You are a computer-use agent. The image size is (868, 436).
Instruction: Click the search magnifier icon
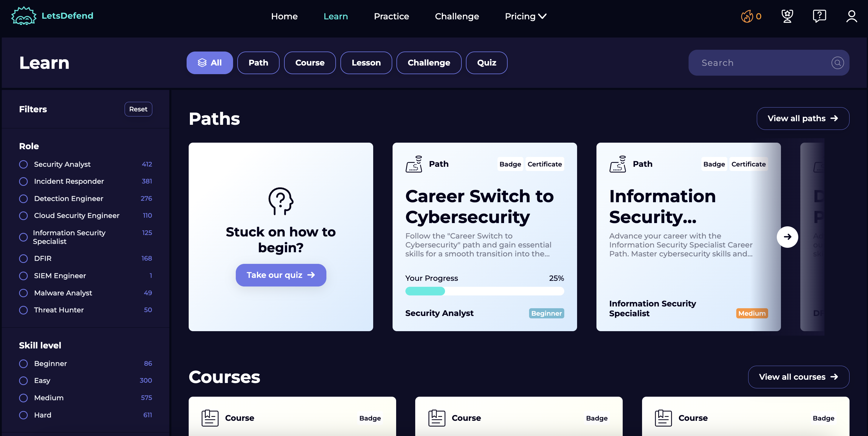(x=837, y=63)
